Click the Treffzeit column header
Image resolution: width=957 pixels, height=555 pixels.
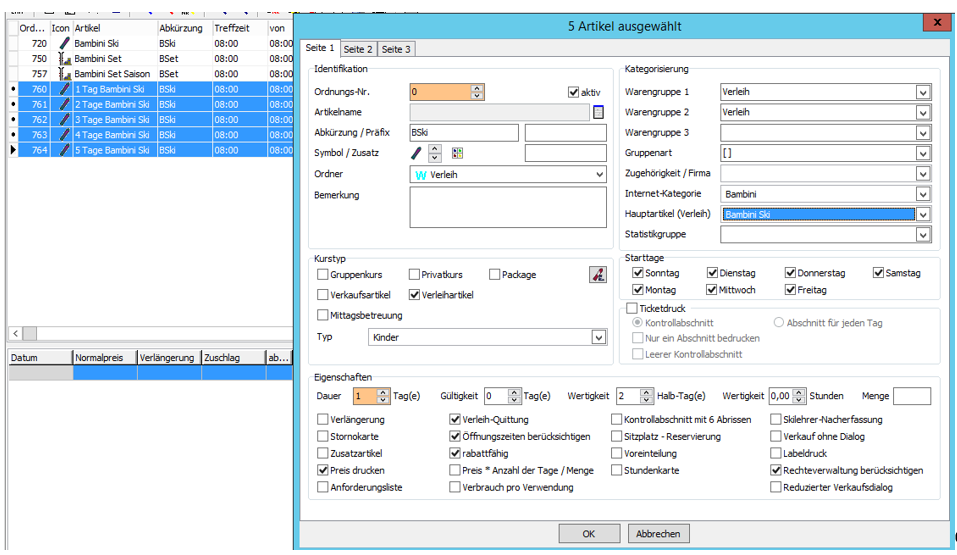tap(239, 28)
